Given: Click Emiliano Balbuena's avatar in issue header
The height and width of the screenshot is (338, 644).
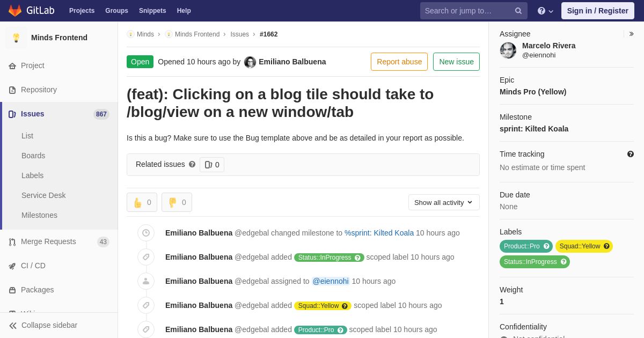Looking at the screenshot, I should (250, 62).
